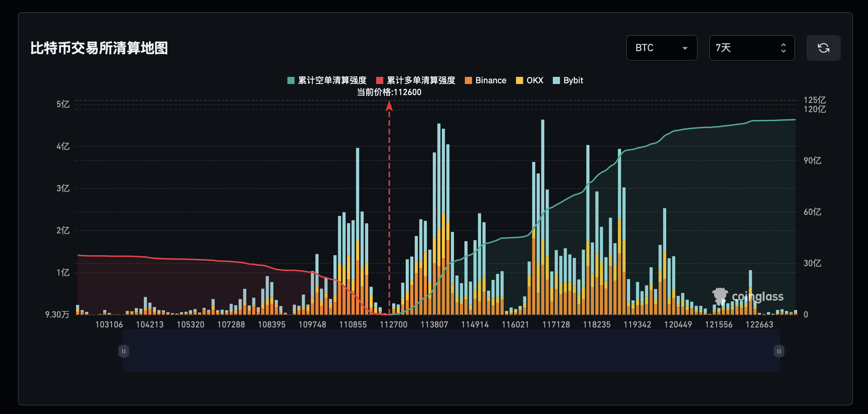
Task: Click the BTC dropdown caret arrow
Action: pos(685,48)
